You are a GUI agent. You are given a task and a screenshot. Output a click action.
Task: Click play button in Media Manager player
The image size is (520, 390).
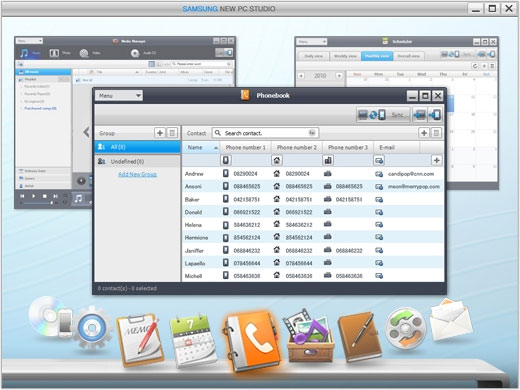[33, 196]
